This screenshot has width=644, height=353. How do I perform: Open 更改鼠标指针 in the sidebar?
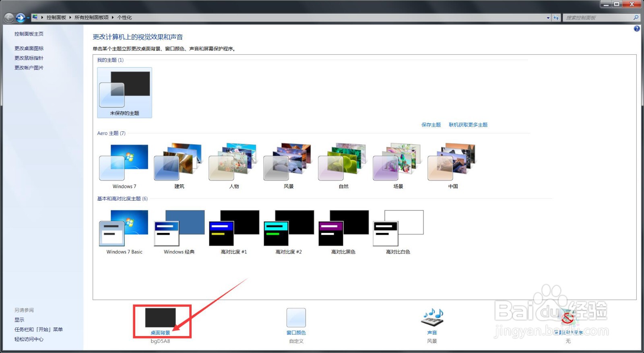[x=29, y=58]
